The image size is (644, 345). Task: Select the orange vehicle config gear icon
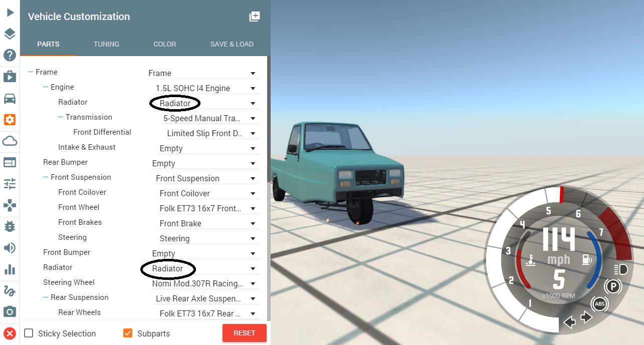click(10, 120)
